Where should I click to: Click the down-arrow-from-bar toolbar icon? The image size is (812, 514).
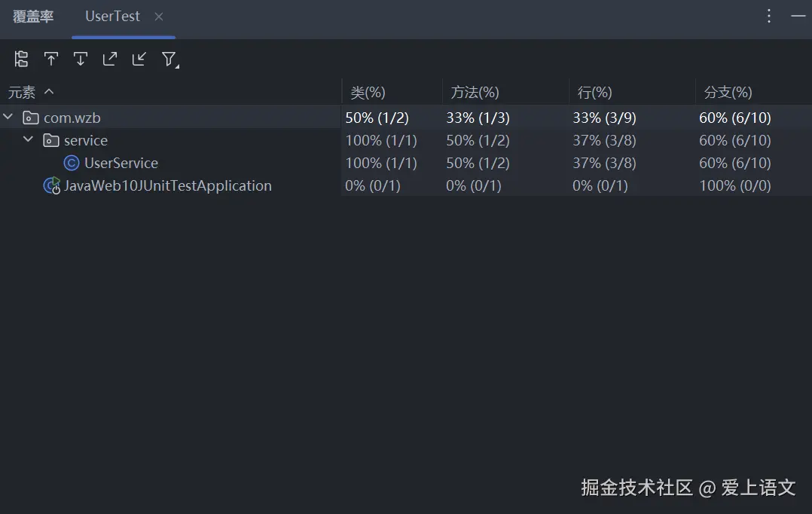click(x=81, y=59)
